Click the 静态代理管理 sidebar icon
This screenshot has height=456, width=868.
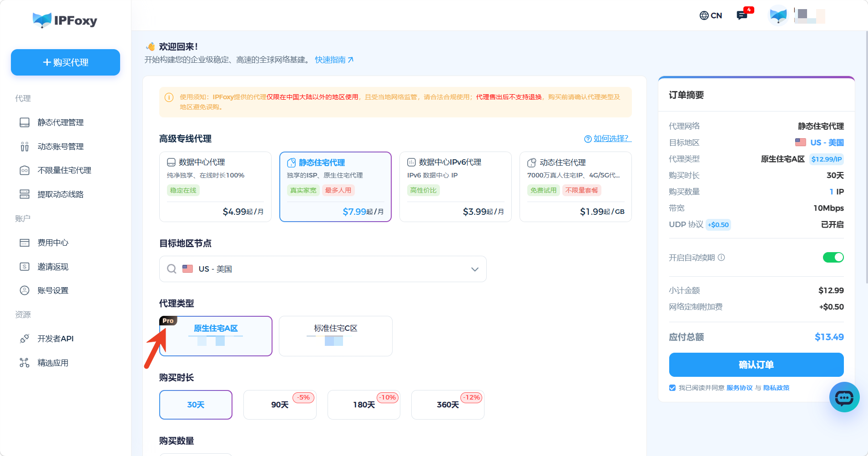[x=25, y=122]
